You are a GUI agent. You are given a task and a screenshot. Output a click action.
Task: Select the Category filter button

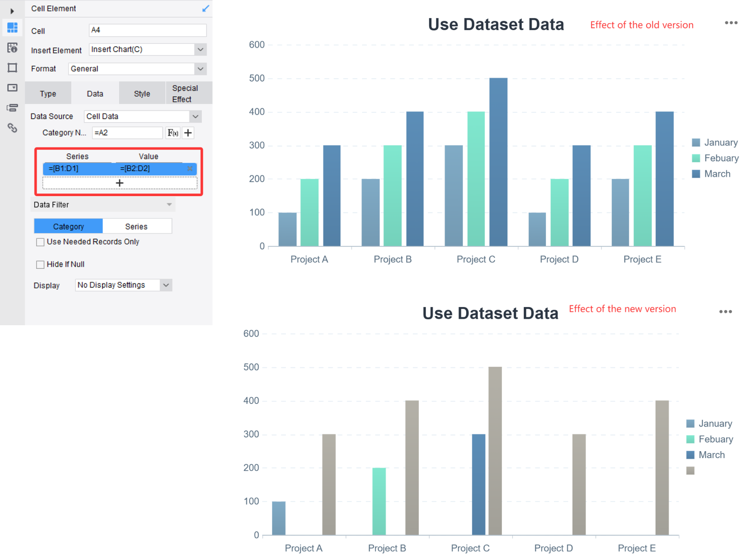68,226
